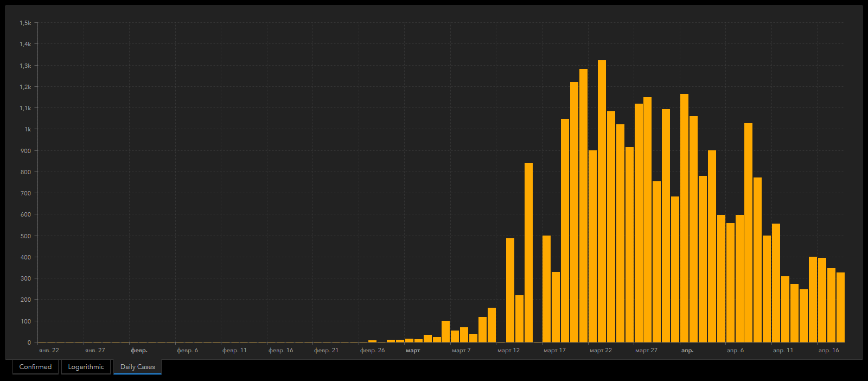Click the 0 y-axis label
Screen dimensions: 868x381
(x=29, y=342)
